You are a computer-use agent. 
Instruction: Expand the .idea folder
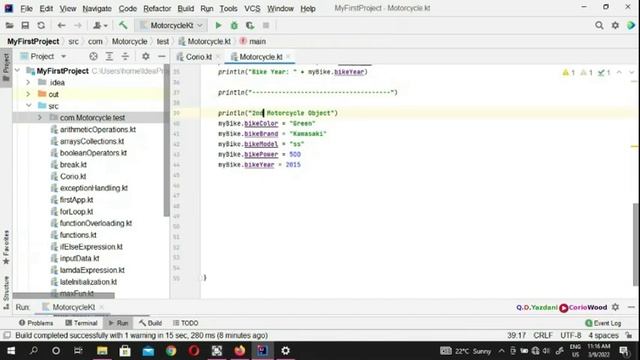(28, 82)
